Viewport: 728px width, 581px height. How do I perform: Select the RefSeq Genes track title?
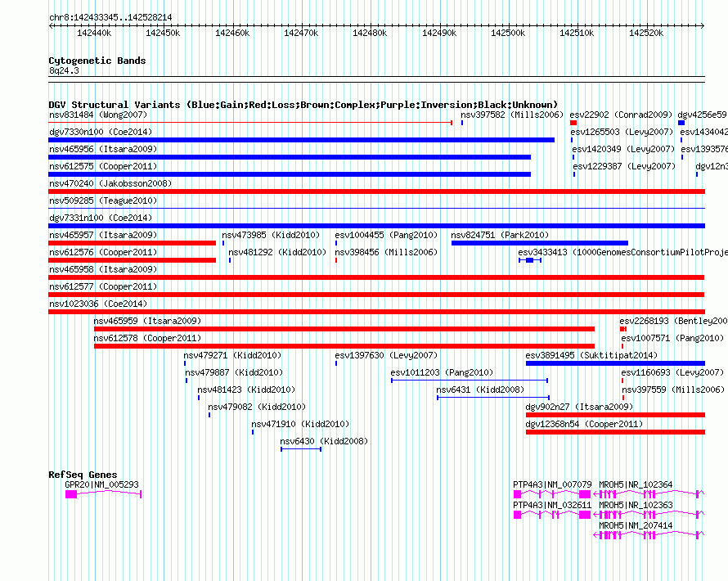[83, 475]
